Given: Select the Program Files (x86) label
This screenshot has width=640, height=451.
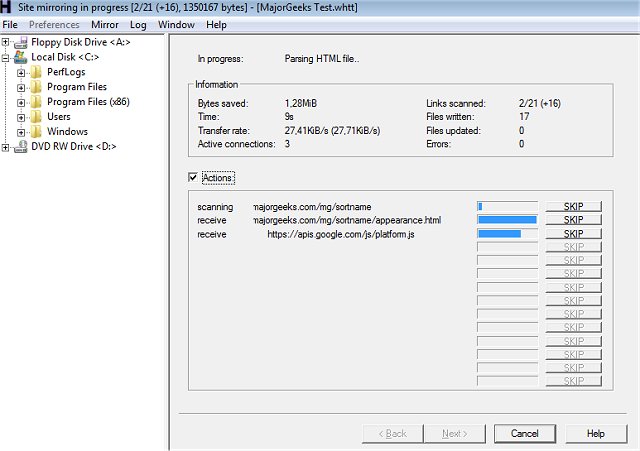Looking at the screenshot, I should 88,102.
